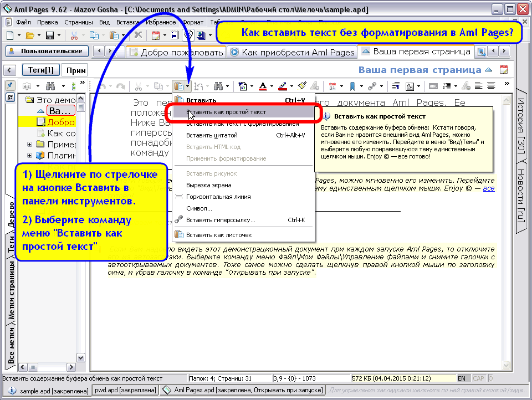Click the blue bookmark ribbon icon
The height and width of the screenshot is (400, 532).
point(352,86)
